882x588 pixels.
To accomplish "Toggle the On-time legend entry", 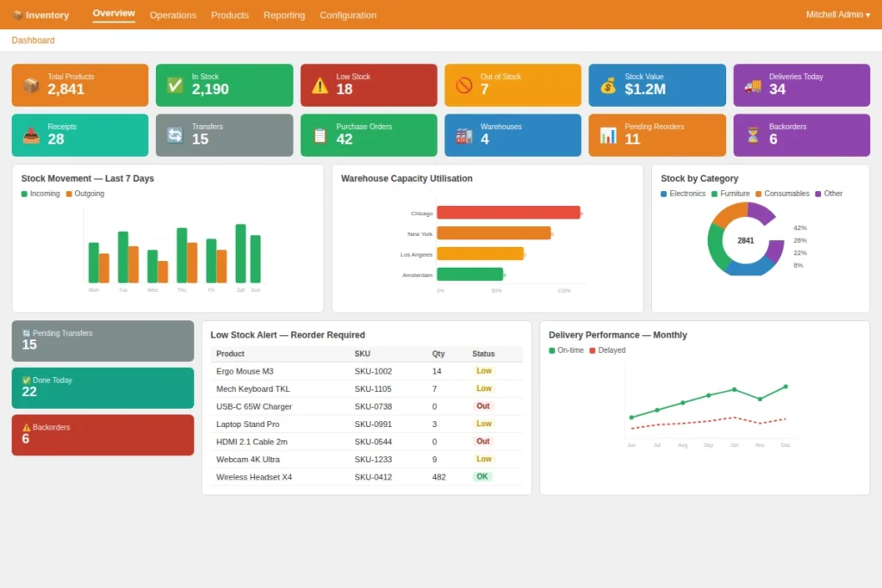I will pyautogui.click(x=566, y=350).
